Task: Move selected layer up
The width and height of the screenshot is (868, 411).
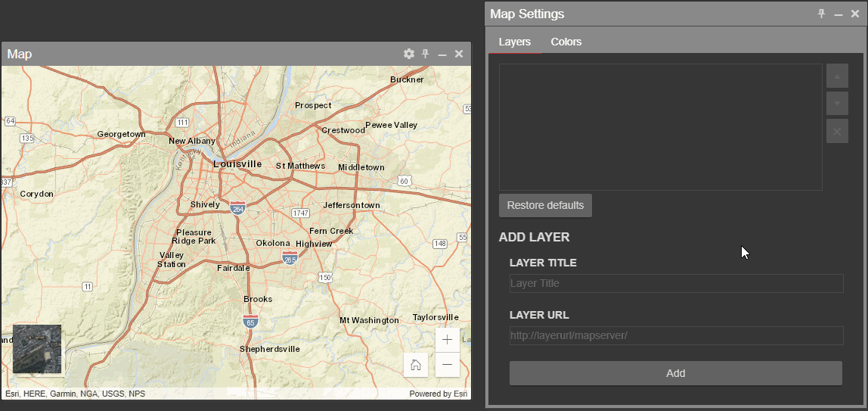Action: tap(837, 76)
